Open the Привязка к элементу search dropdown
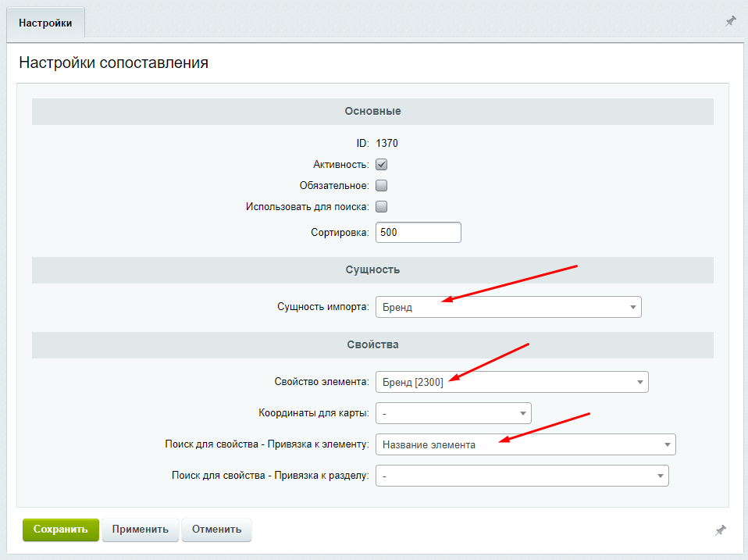Image resolution: width=748 pixels, height=560 pixels. [x=525, y=444]
